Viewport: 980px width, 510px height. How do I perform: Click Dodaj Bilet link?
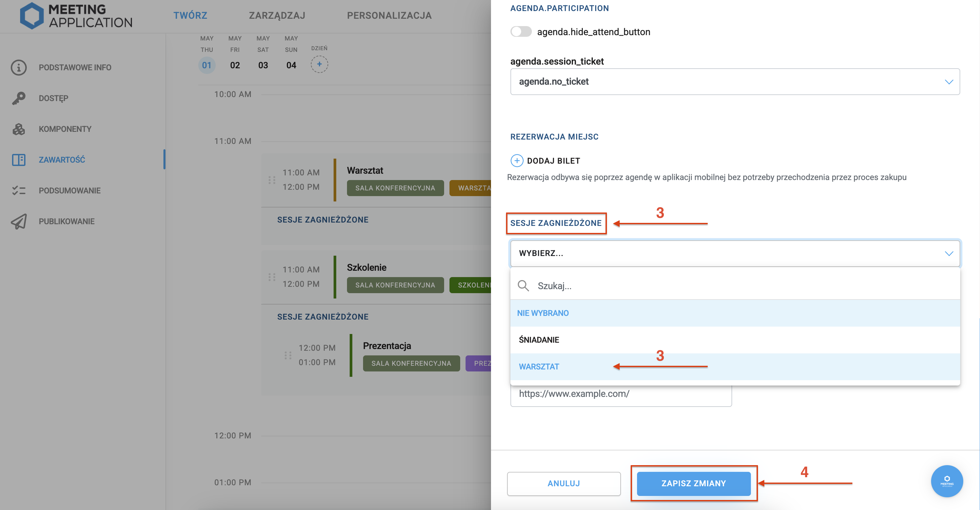coord(553,161)
